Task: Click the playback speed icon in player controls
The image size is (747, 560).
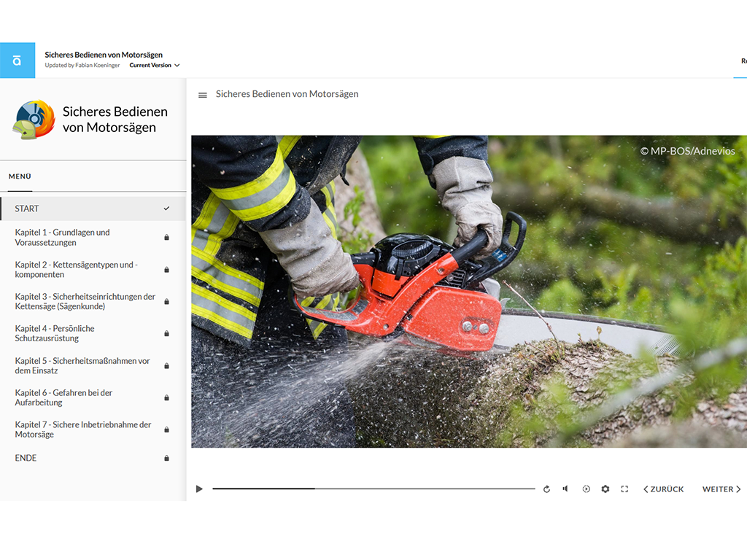Action: tap(586, 489)
